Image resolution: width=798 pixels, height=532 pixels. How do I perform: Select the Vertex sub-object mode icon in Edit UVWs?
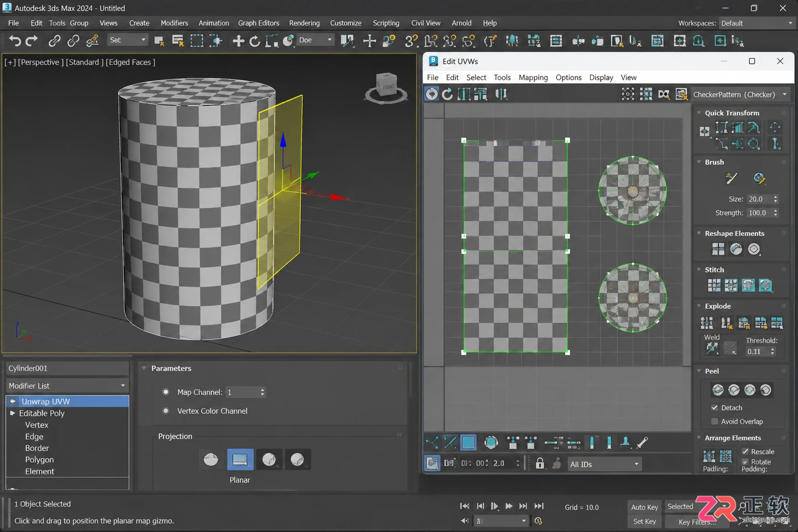(x=432, y=442)
